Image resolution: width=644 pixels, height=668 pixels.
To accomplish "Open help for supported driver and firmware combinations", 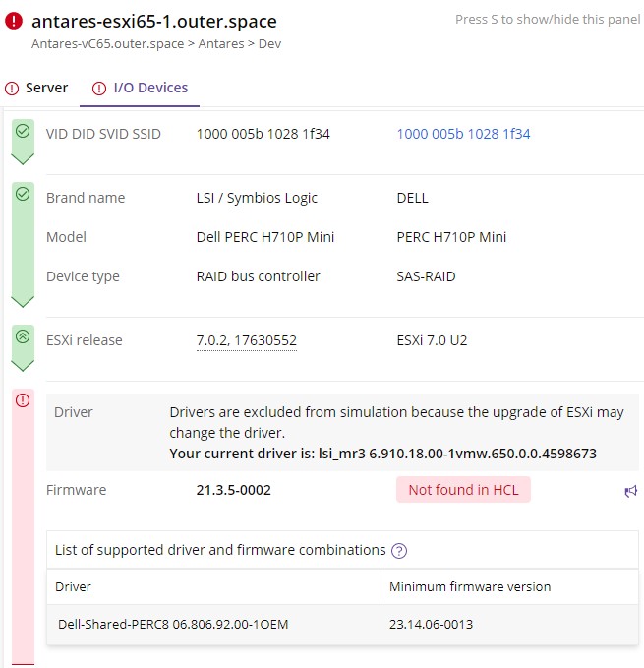I will [x=399, y=551].
